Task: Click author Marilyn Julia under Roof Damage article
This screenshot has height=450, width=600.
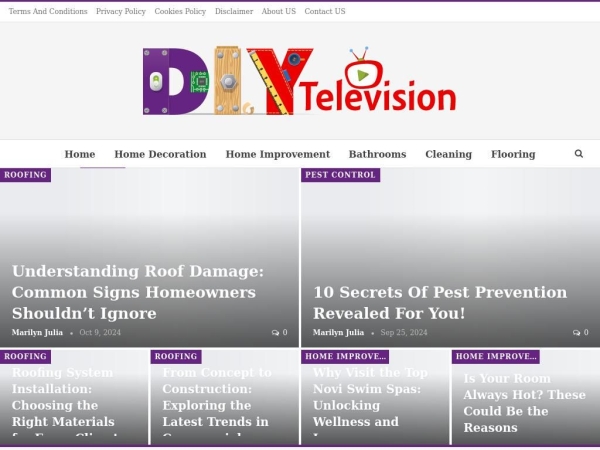Action: click(37, 333)
